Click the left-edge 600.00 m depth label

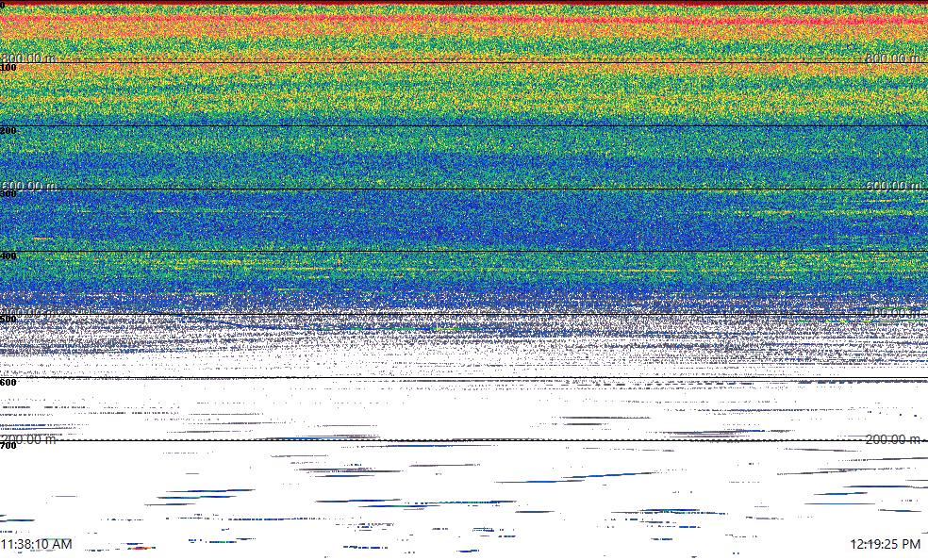coord(28,186)
